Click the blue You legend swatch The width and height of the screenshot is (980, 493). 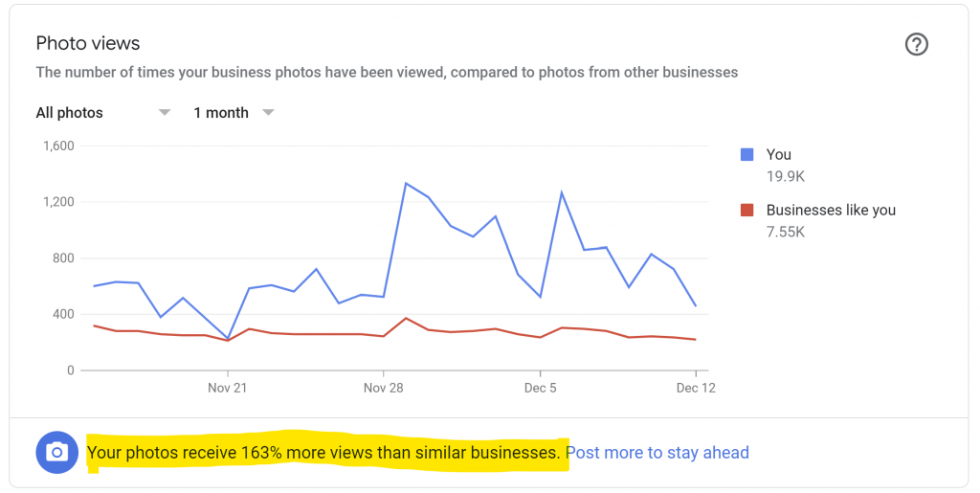coord(747,154)
